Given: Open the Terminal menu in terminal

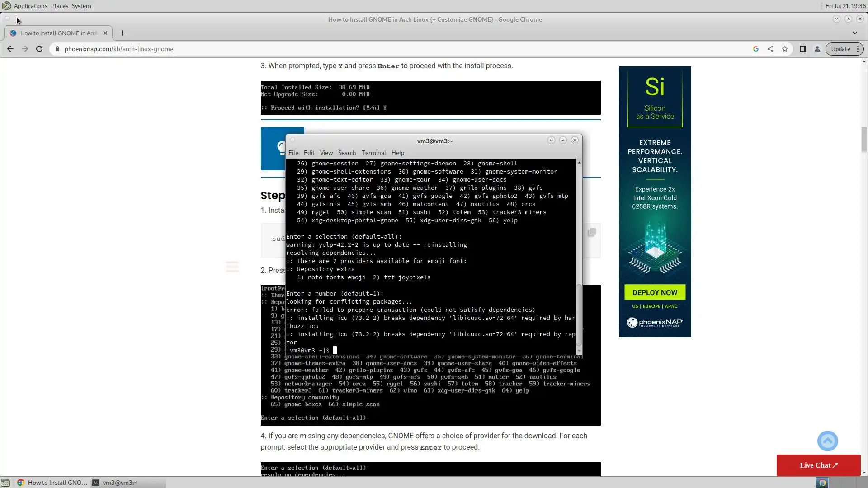Looking at the screenshot, I should (x=373, y=153).
